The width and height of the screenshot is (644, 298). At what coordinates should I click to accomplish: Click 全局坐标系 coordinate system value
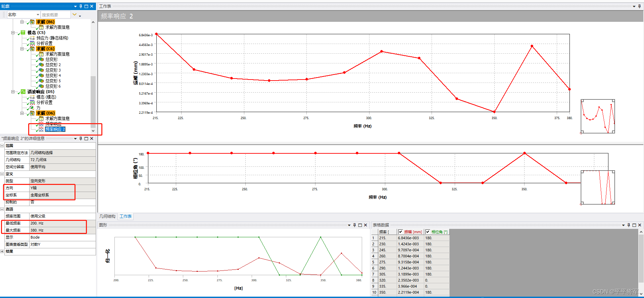click(62, 195)
